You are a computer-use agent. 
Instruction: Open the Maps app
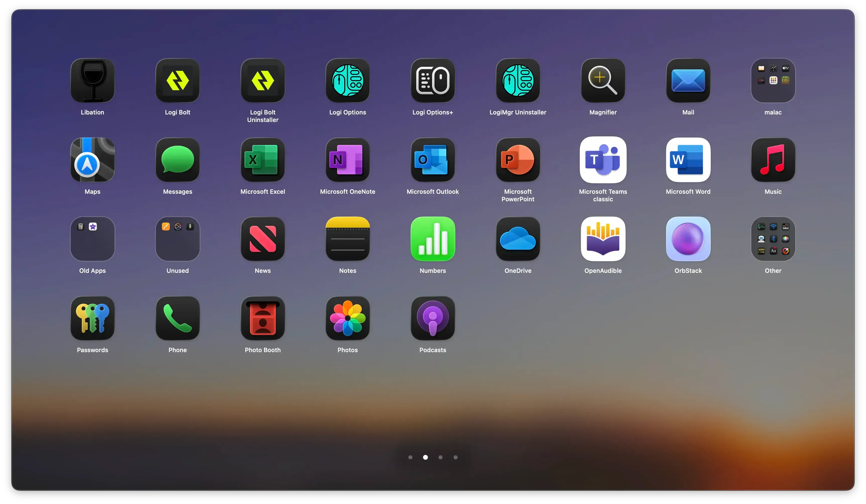(92, 160)
